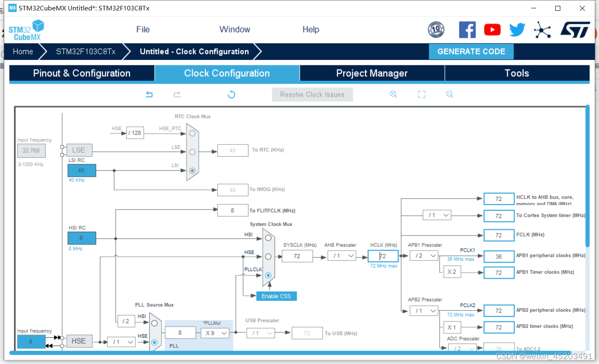Open the USB Prescaler dropdown
Image resolution: width=599 pixels, height=364 pixels.
pos(260,333)
